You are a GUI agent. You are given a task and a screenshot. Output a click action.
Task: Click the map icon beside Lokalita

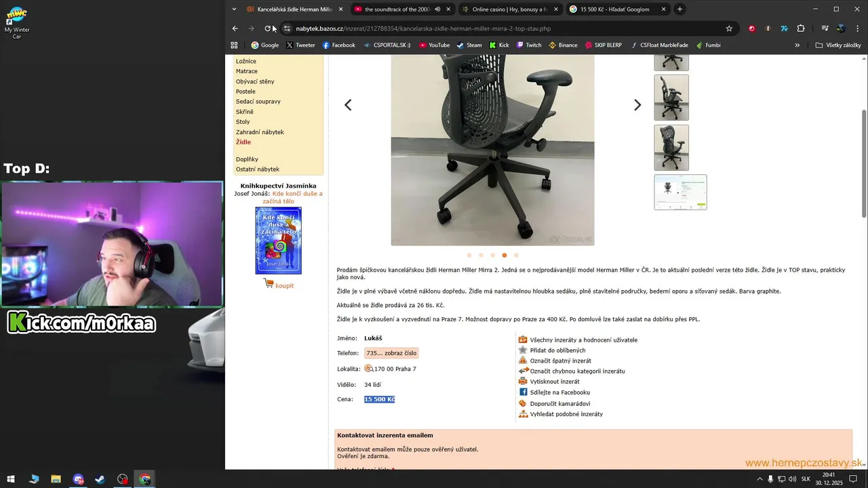[369, 369]
